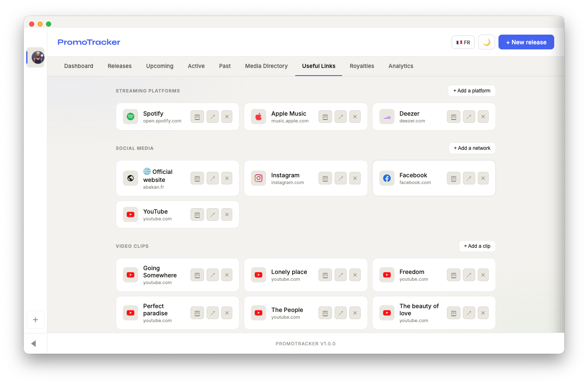
Task: Open The beauty of love clip externally
Action: tap(469, 313)
